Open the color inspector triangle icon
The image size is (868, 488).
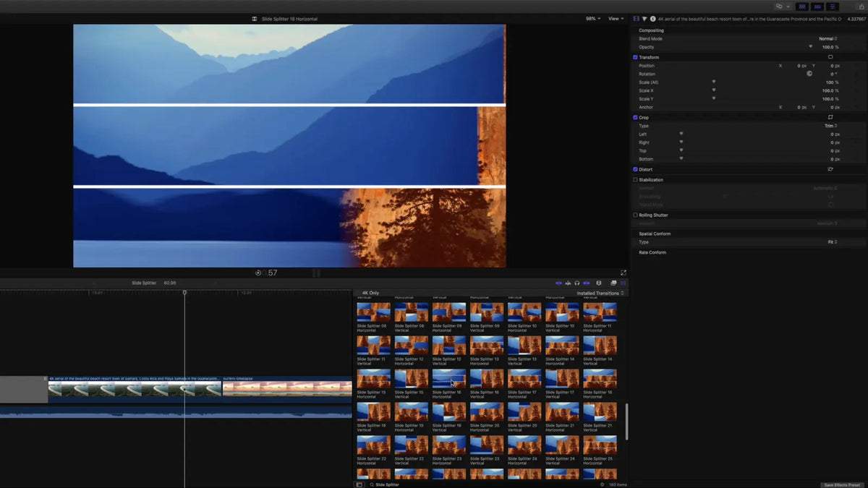tap(644, 19)
